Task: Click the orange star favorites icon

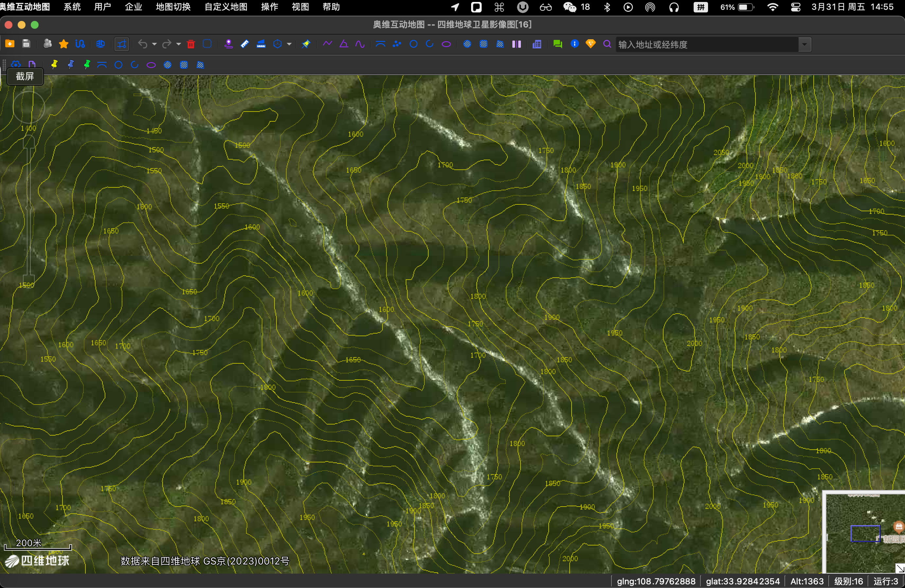Action: (63, 44)
